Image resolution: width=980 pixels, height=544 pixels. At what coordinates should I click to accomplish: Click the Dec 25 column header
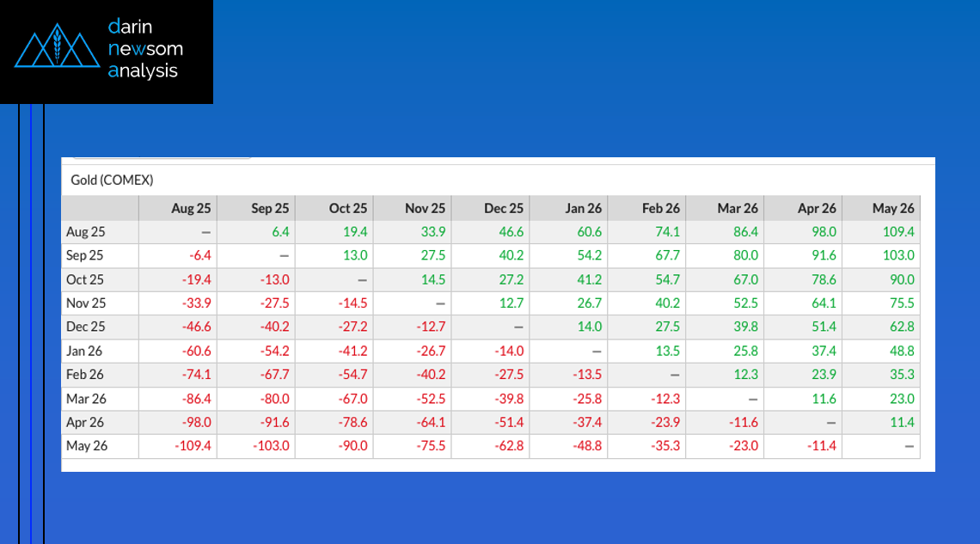click(x=504, y=208)
